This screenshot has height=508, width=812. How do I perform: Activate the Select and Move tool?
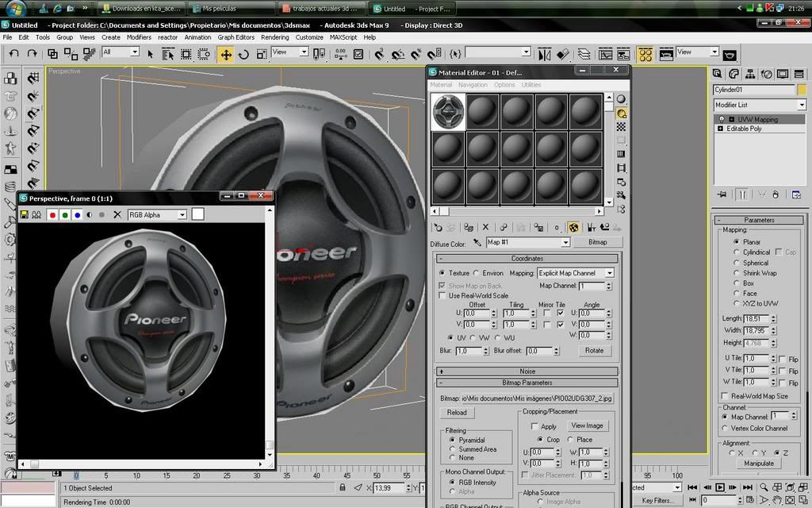226,54
